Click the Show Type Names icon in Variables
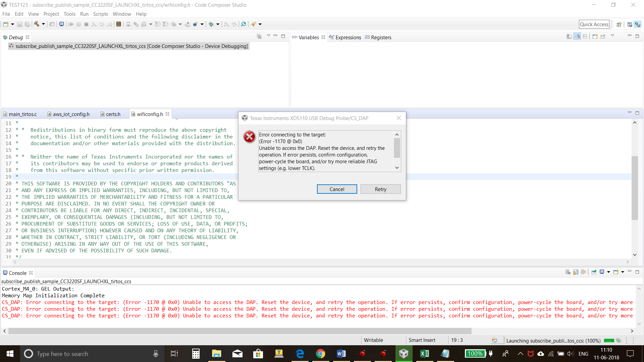Viewport: 644px width, 362px height. pos(569,37)
